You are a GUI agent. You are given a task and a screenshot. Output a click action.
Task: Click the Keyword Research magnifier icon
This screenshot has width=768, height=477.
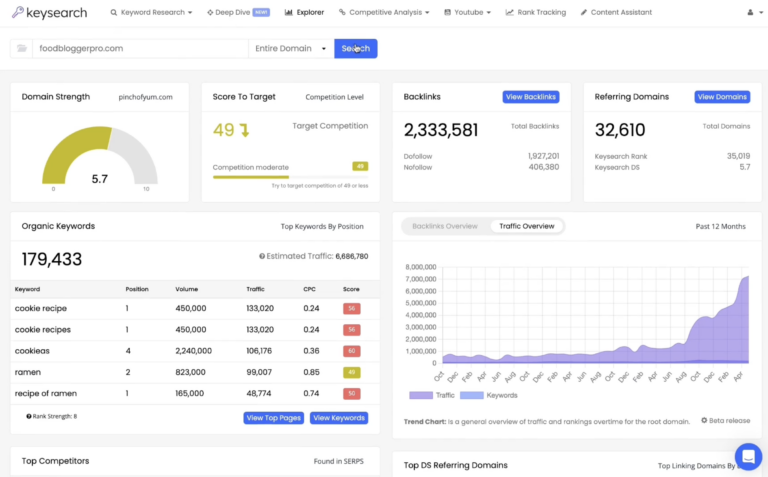coord(114,12)
